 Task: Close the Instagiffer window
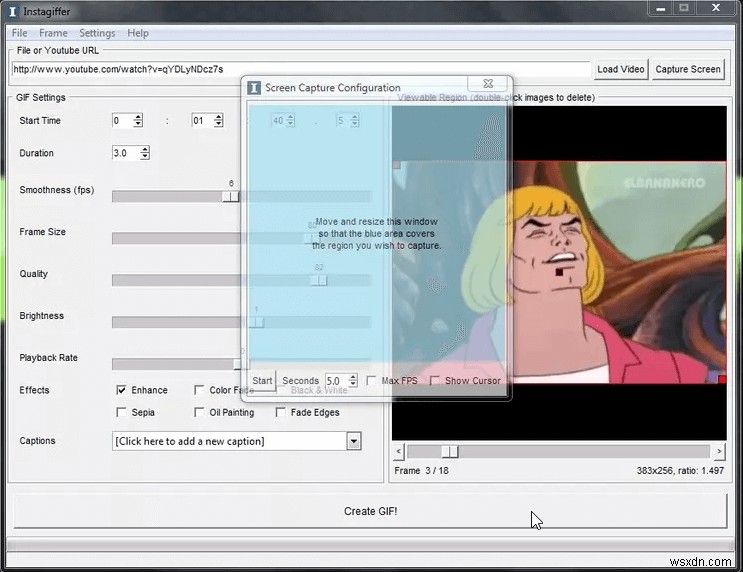point(716,8)
